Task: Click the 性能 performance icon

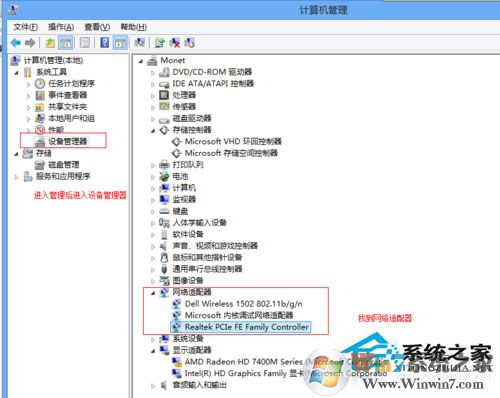Action: click(40, 129)
